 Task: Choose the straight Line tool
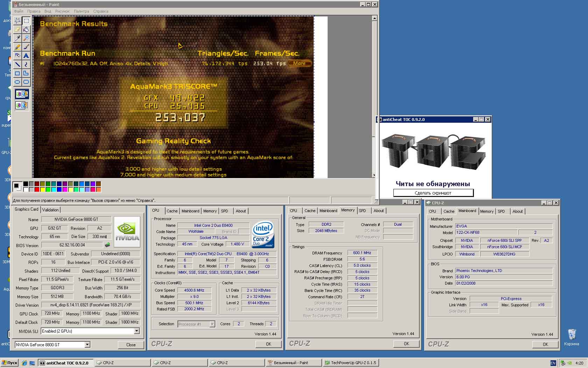[17, 64]
